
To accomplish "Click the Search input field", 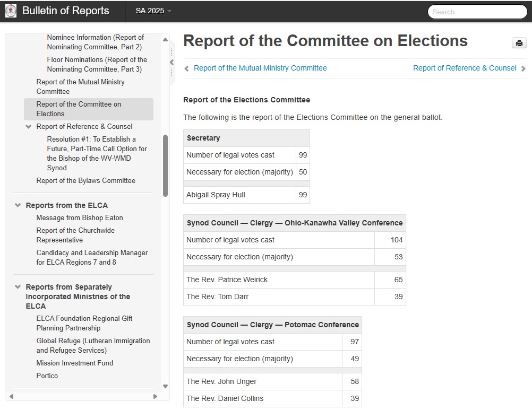I will (477, 12).
